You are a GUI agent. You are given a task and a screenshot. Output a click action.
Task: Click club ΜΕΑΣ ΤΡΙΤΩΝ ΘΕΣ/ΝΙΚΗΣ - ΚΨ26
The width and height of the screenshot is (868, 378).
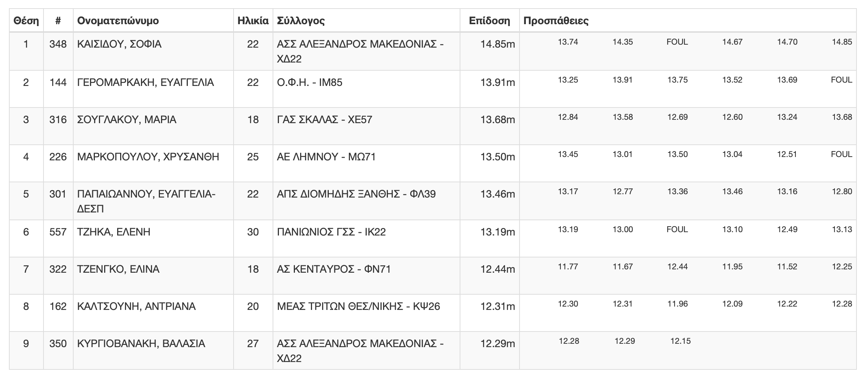point(359,306)
